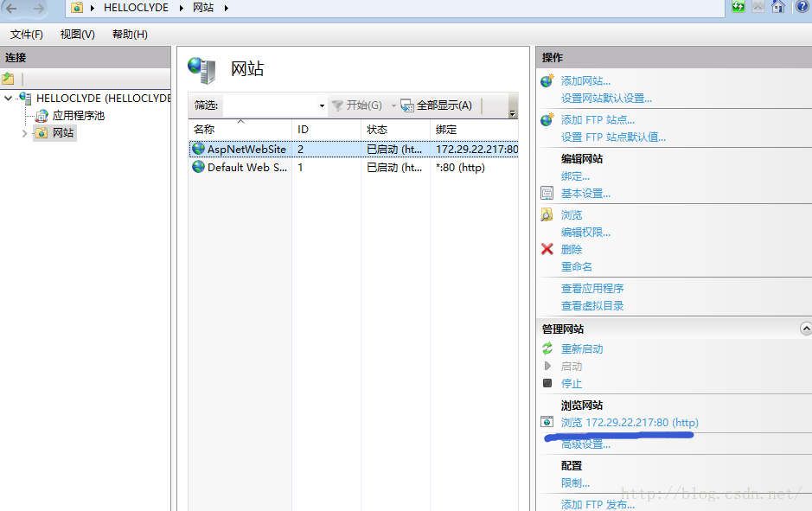Open the 帮助(H) menu
The image size is (812, 511).
coord(130,35)
